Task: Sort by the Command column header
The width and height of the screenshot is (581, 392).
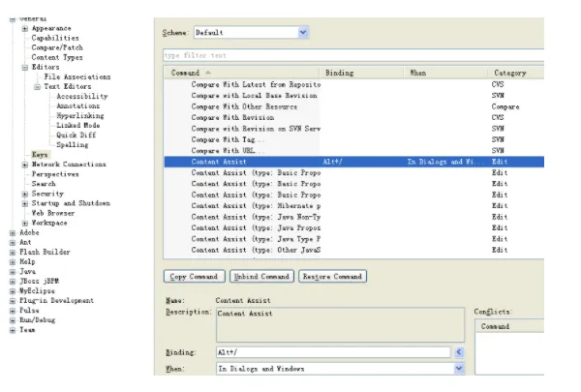Action: pyautogui.click(x=241, y=73)
